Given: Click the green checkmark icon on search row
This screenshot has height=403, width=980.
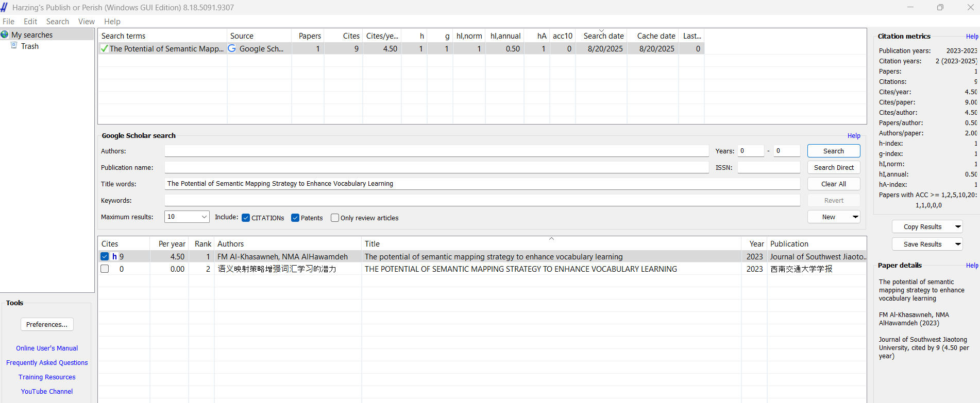Looking at the screenshot, I should 105,48.
